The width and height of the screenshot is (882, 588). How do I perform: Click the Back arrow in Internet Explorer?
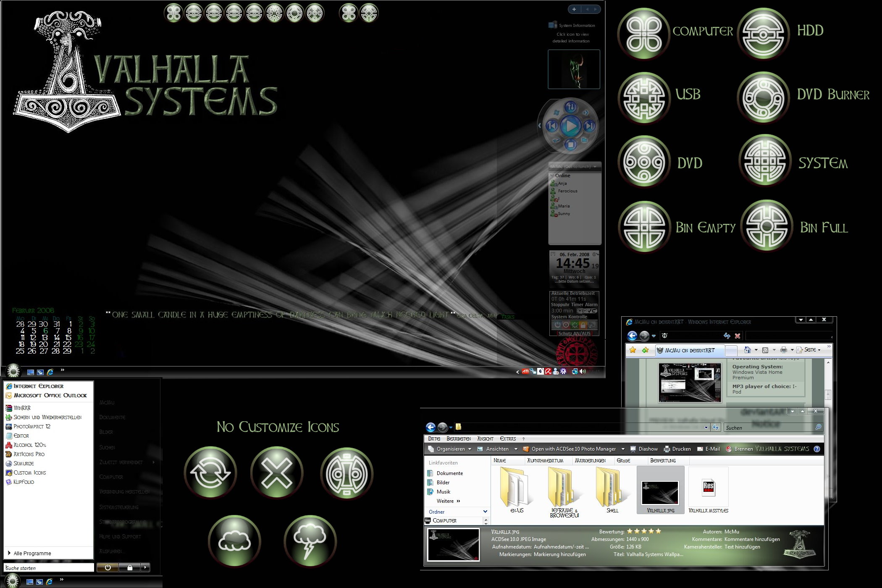633,336
